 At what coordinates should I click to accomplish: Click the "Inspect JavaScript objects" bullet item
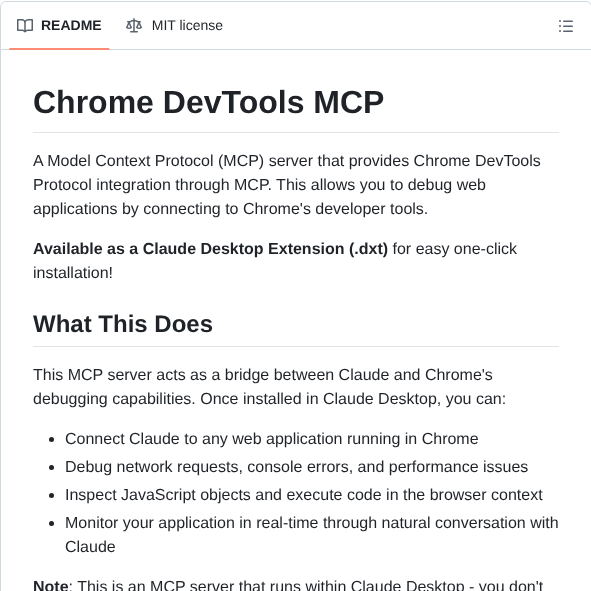(304, 495)
